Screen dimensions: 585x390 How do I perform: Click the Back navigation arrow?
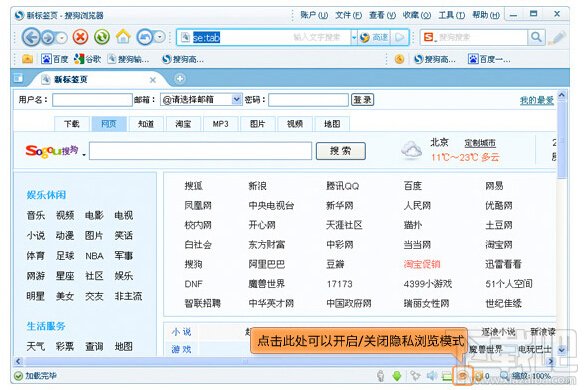click(31, 37)
